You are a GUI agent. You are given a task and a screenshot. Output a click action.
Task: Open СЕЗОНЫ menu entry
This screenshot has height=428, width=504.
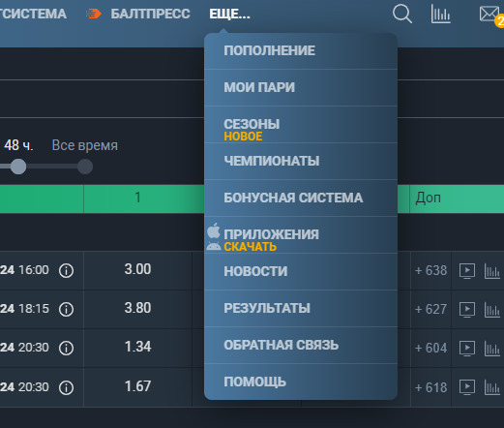click(x=301, y=124)
